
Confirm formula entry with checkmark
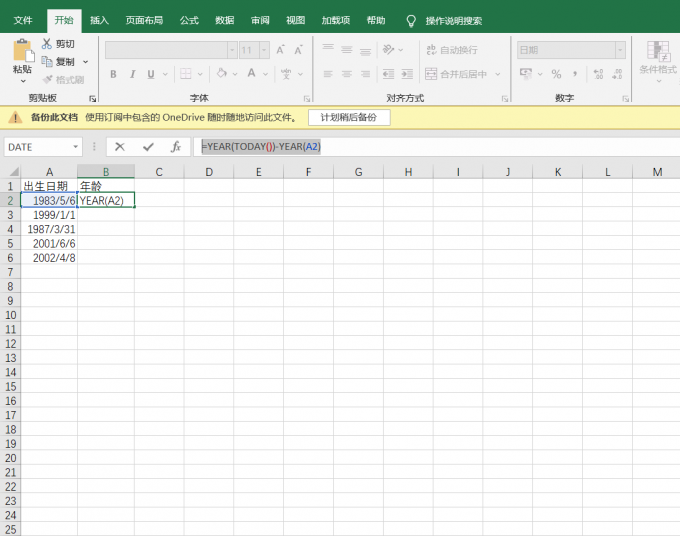(x=148, y=147)
